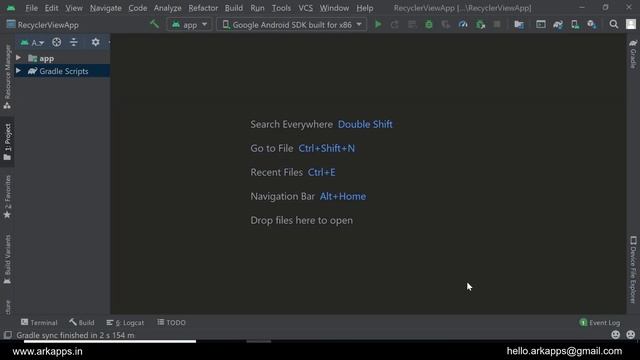Click the RecyclerViewApp breadcrumb

tap(42, 25)
